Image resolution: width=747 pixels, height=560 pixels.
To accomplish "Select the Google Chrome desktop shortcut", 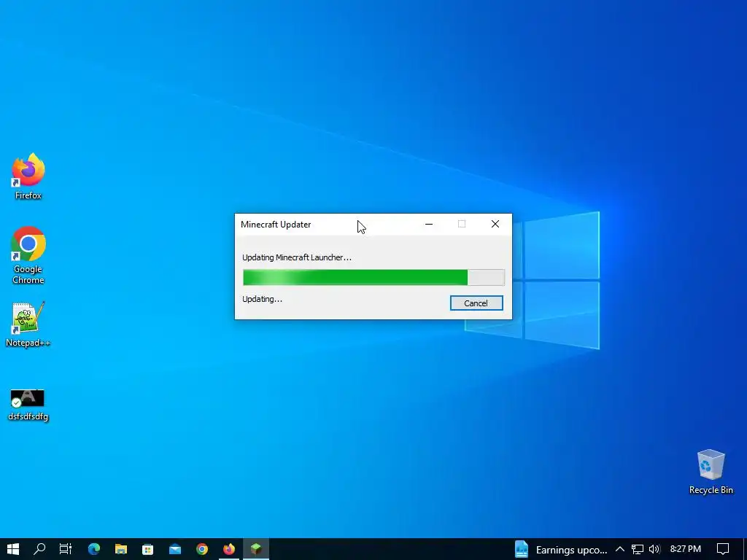I will click(x=28, y=256).
